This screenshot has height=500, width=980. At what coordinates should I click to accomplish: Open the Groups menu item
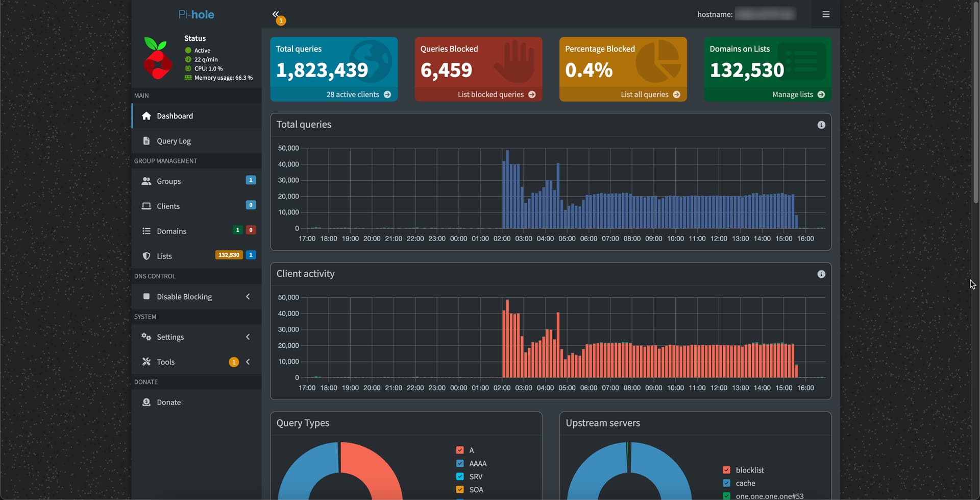tap(197, 181)
